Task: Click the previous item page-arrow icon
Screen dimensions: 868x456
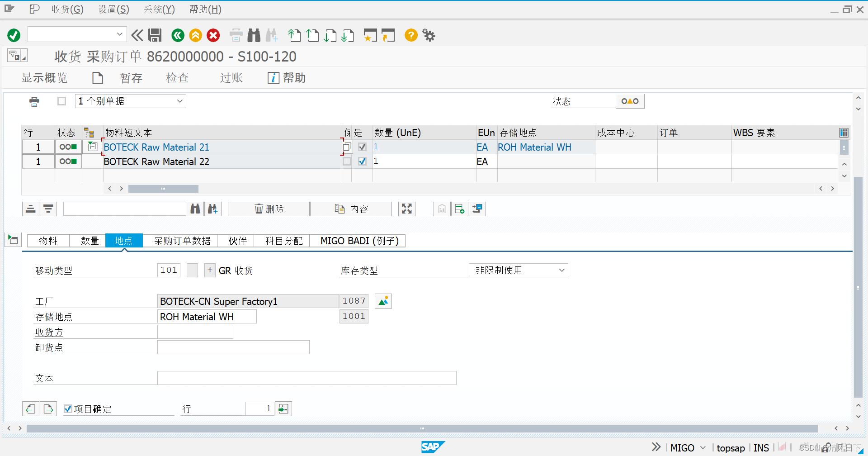Action: point(31,409)
